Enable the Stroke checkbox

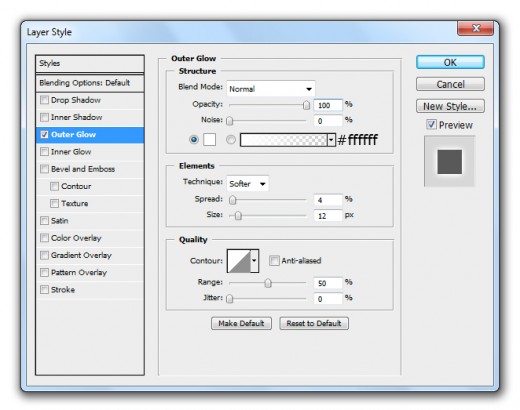click(44, 290)
